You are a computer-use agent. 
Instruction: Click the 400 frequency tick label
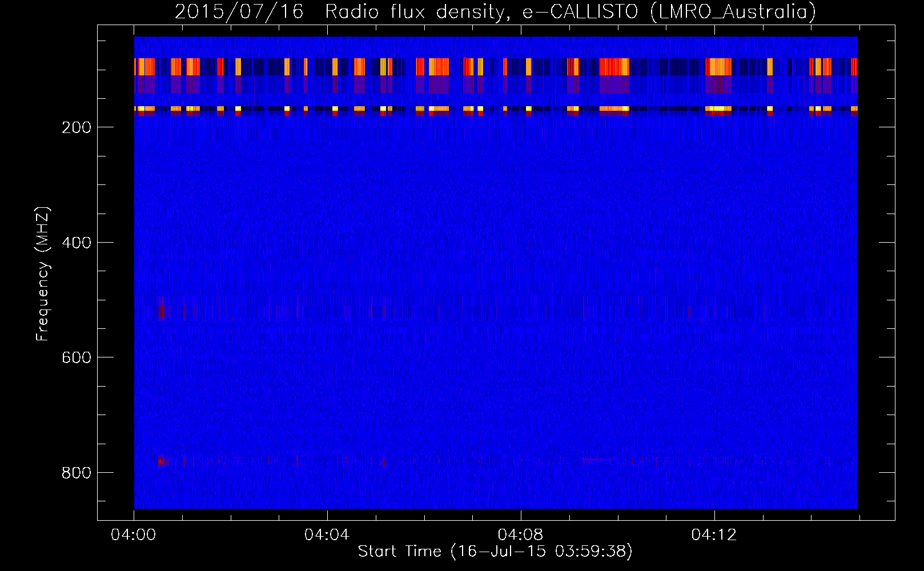coord(76,243)
